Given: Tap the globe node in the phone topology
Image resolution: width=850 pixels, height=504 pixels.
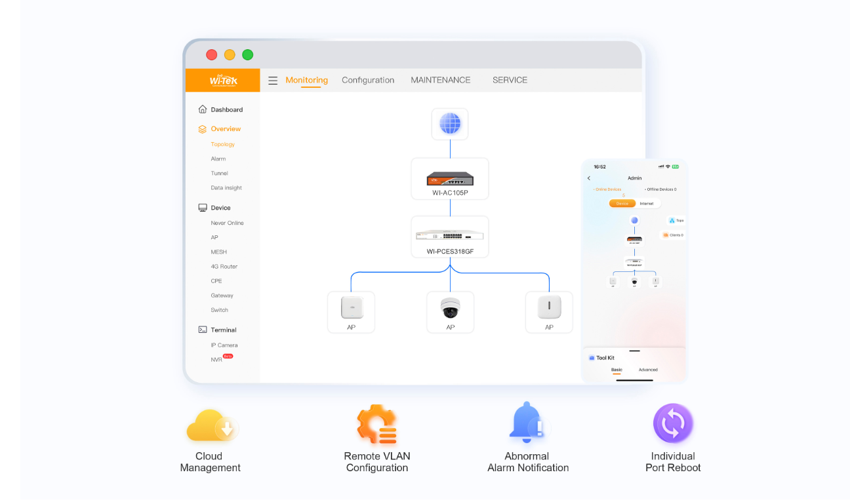Looking at the screenshot, I should (x=634, y=220).
